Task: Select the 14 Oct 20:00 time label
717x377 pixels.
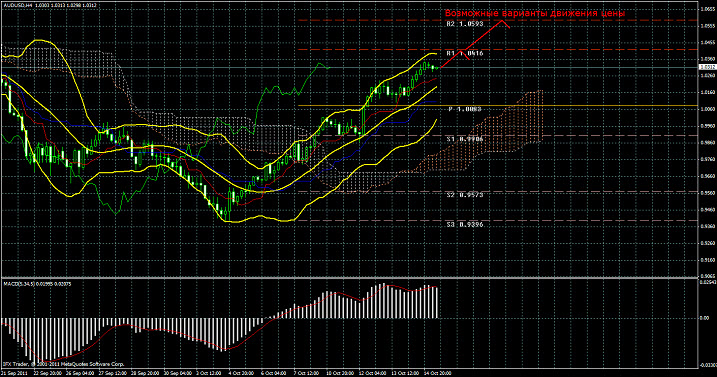Action: pos(436,373)
